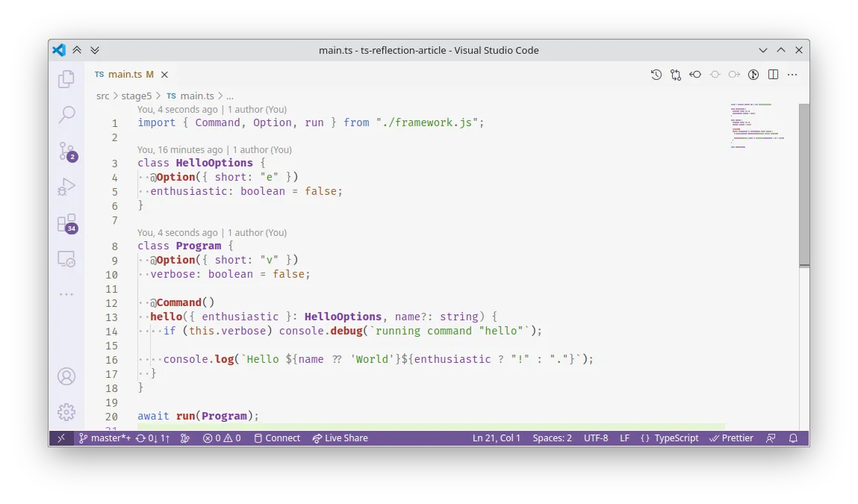858x504 pixels.
Task: Open notifications bell in status bar
Action: [793, 438]
